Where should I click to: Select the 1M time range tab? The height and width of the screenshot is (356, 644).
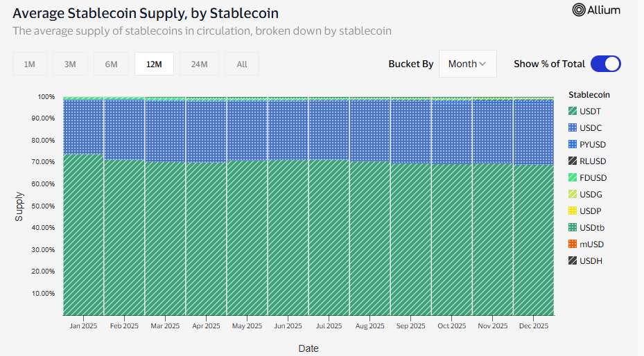tap(30, 64)
